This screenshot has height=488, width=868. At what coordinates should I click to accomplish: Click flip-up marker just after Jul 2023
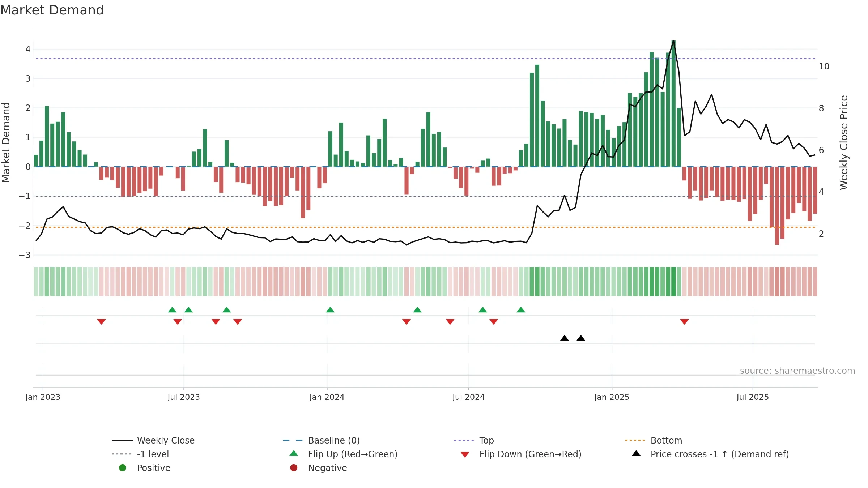pyautogui.click(x=188, y=310)
